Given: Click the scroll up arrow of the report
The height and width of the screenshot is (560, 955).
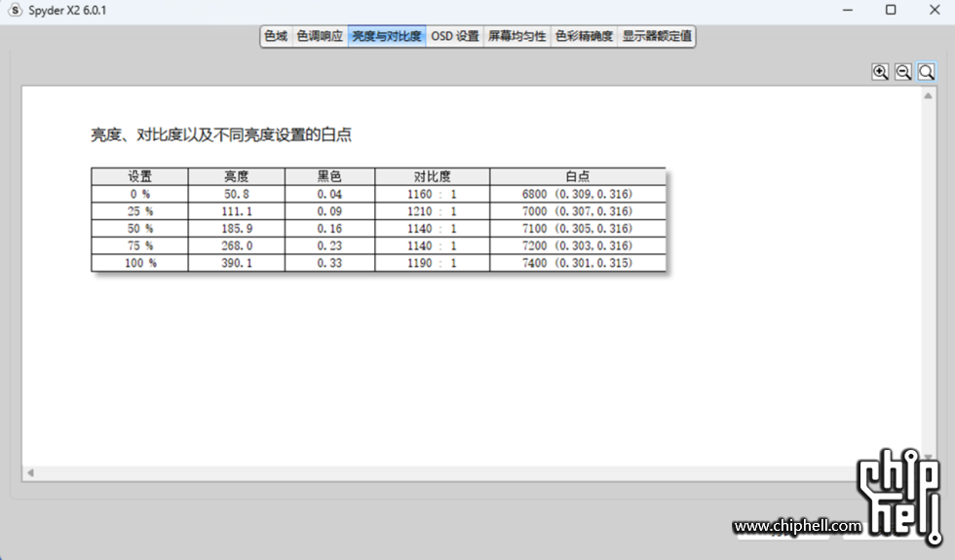Looking at the screenshot, I should click(928, 95).
